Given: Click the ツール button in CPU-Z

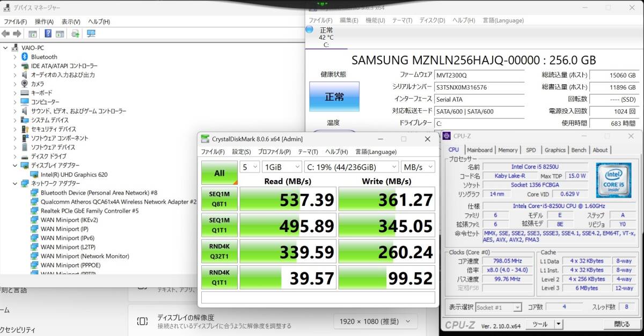Looking at the screenshot, I should 539,324.
